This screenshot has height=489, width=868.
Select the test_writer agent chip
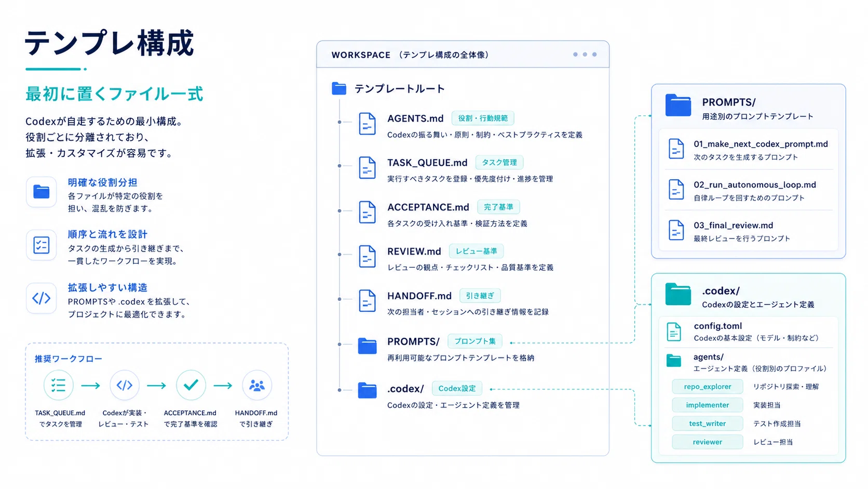point(707,424)
